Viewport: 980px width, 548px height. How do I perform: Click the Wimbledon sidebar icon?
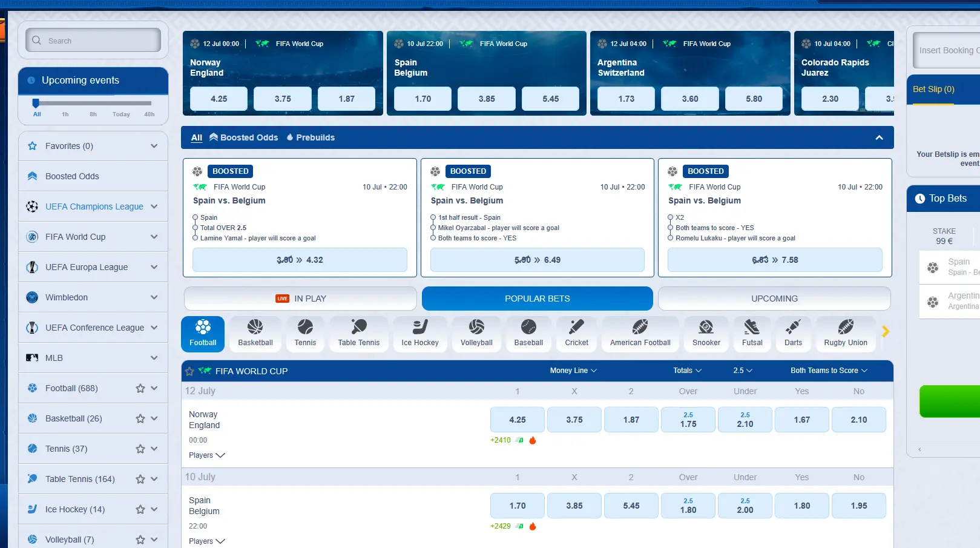33,297
